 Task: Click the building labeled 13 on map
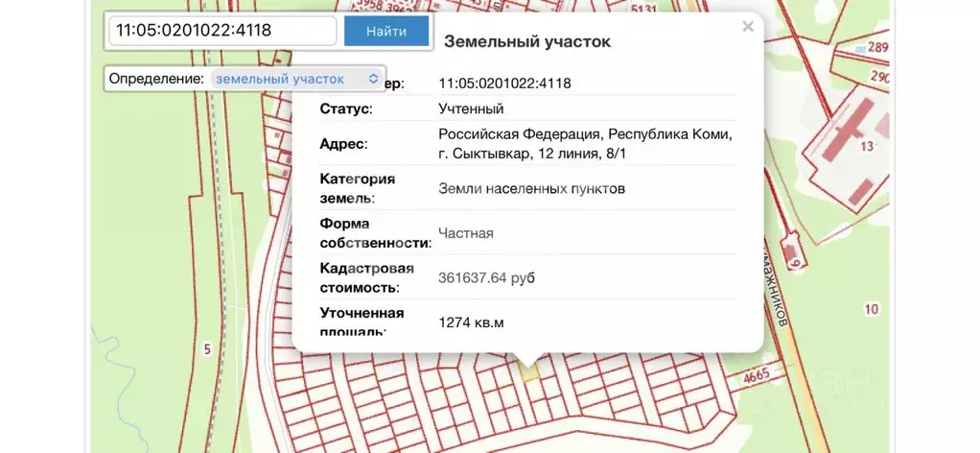[x=866, y=147]
